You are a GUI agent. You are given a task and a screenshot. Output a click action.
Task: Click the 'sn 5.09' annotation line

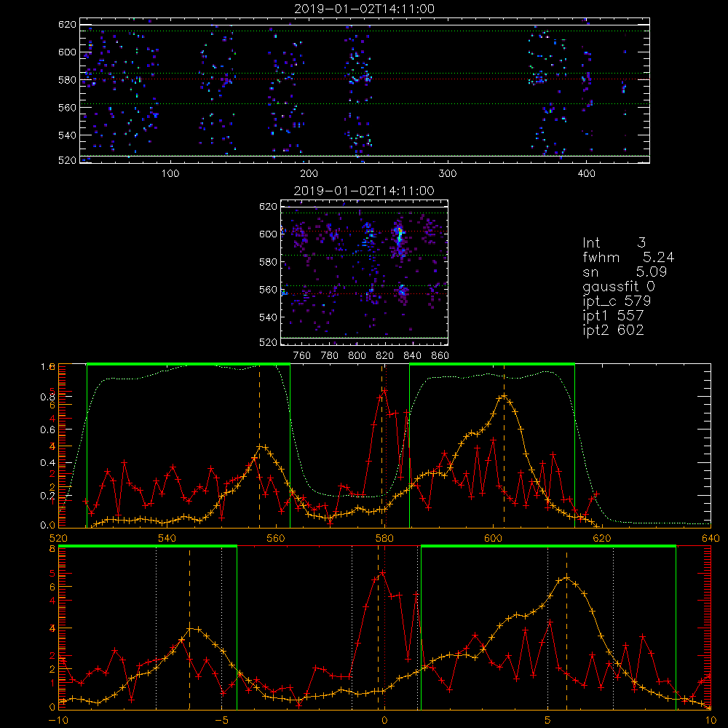(x=625, y=272)
